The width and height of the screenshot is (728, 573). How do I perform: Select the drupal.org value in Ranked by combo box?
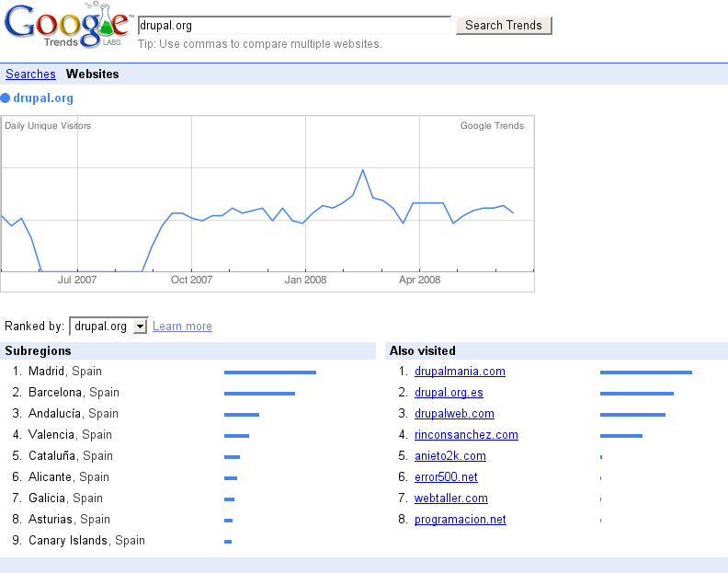[101, 327]
